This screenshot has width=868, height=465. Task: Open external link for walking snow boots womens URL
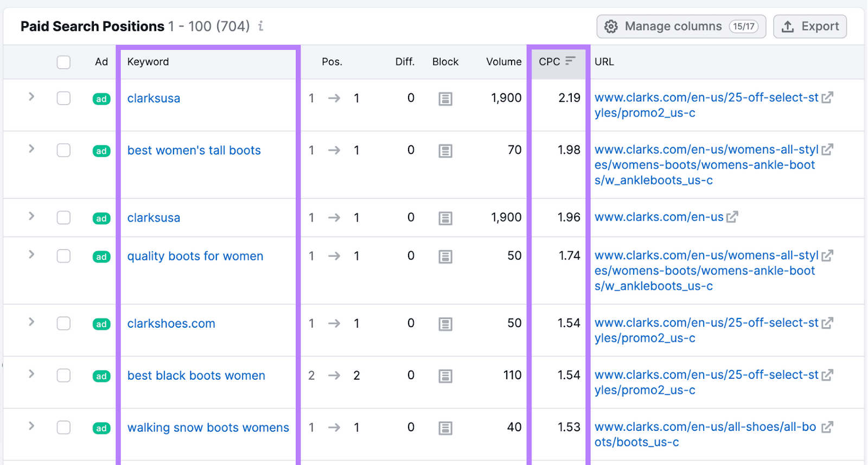point(827,427)
